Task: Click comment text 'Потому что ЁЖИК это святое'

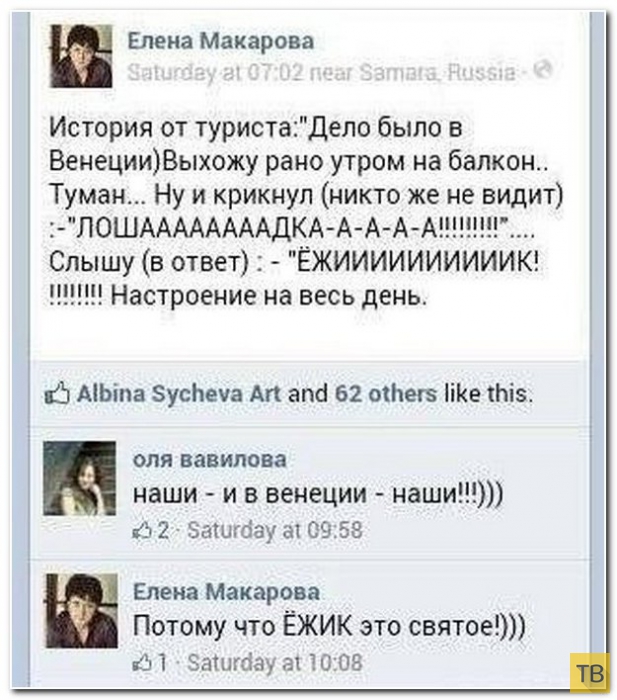Action: click(x=329, y=626)
